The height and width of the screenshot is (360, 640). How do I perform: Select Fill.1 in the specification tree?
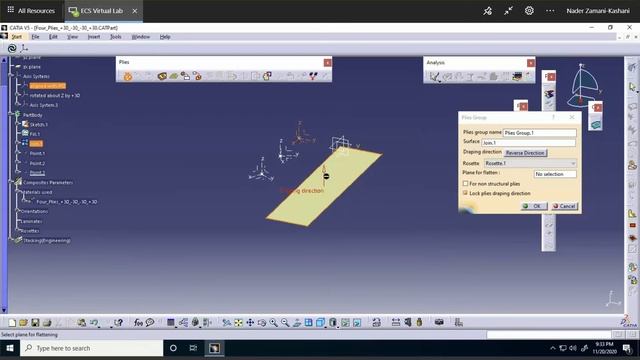(35, 134)
